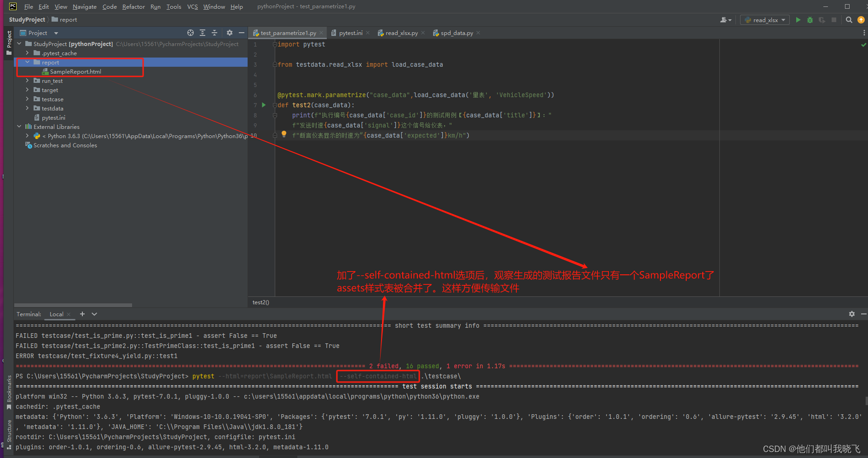
Task: Run with Coverage using the shield icon
Action: (x=822, y=20)
